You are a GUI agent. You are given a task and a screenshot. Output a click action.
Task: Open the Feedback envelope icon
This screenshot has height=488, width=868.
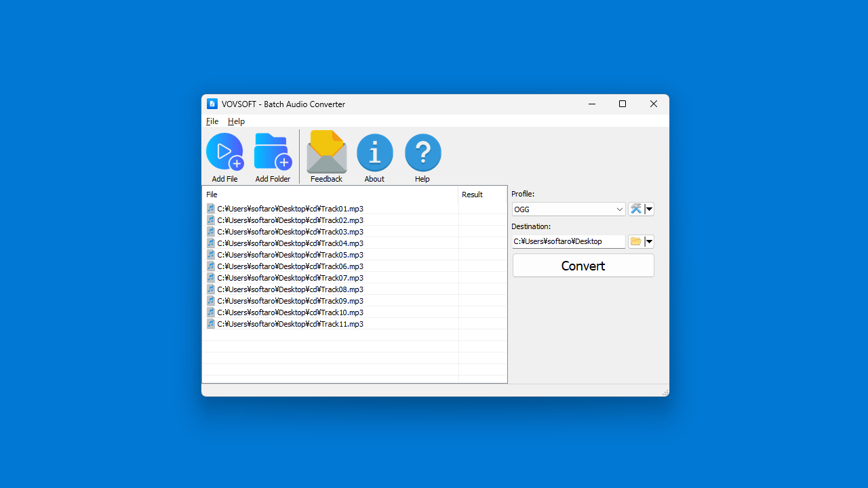(326, 152)
